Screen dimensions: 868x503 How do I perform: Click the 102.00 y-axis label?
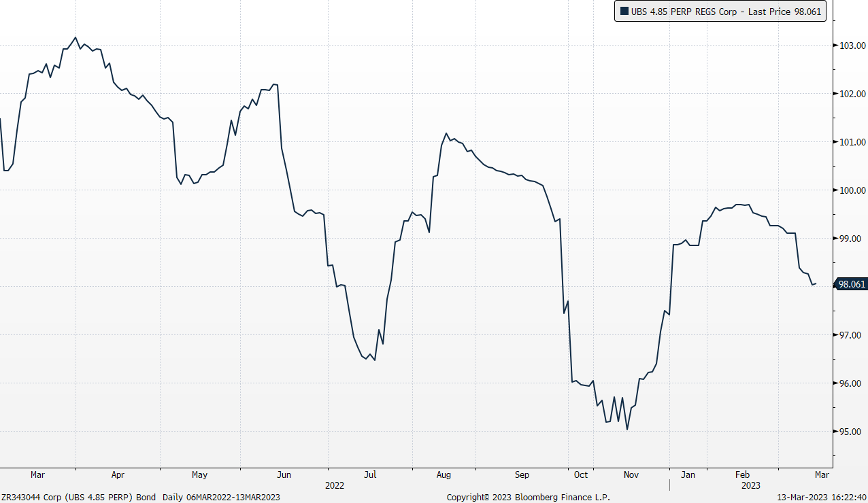coord(852,94)
